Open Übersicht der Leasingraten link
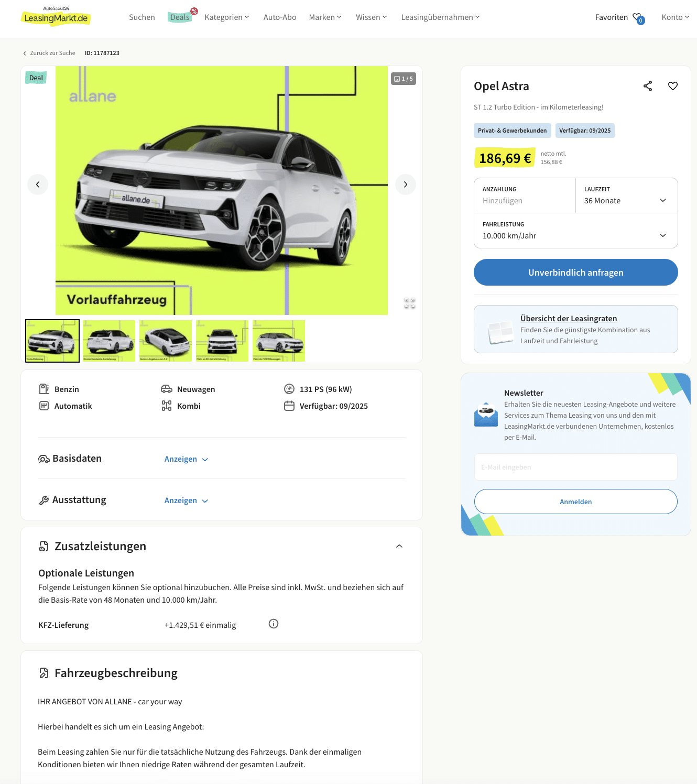The width and height of the screenshot is (697, 784). point(569,319)
